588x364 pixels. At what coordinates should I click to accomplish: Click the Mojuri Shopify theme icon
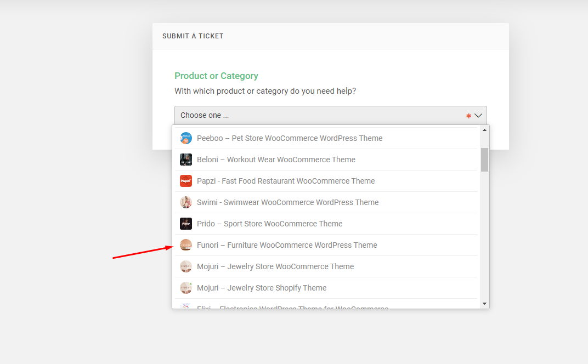click(185, 288)
